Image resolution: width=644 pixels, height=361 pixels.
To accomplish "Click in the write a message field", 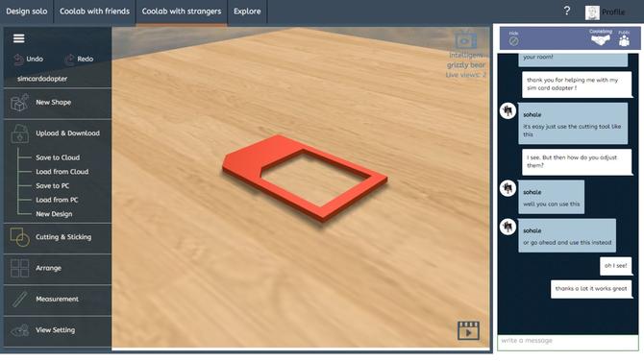I will coord(568,342).
